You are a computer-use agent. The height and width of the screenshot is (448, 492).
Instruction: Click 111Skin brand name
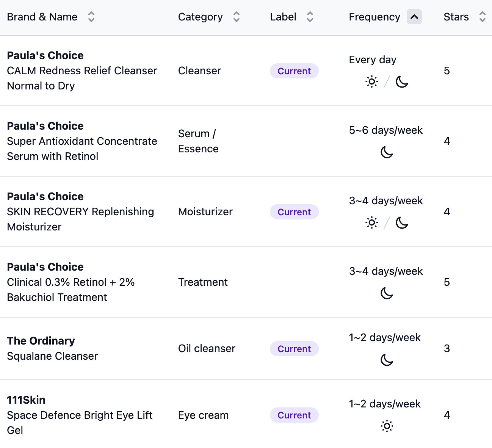(26, 400)
